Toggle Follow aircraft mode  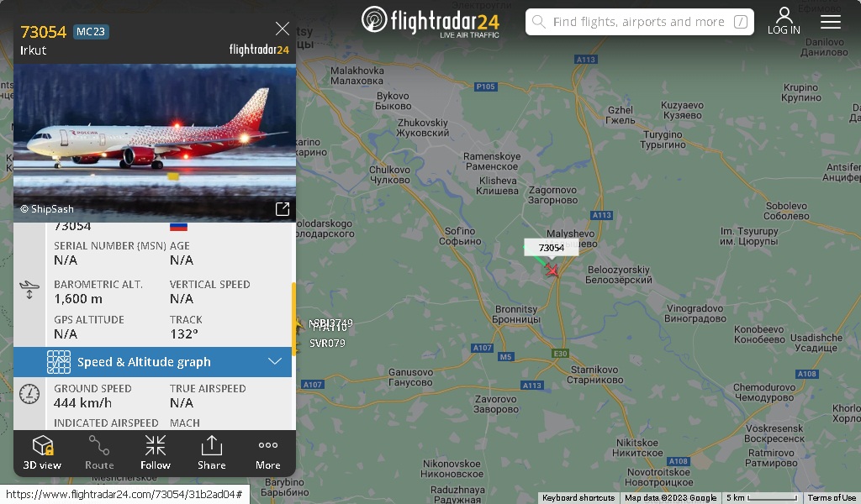pyautogui.click(x=156, y=453)
